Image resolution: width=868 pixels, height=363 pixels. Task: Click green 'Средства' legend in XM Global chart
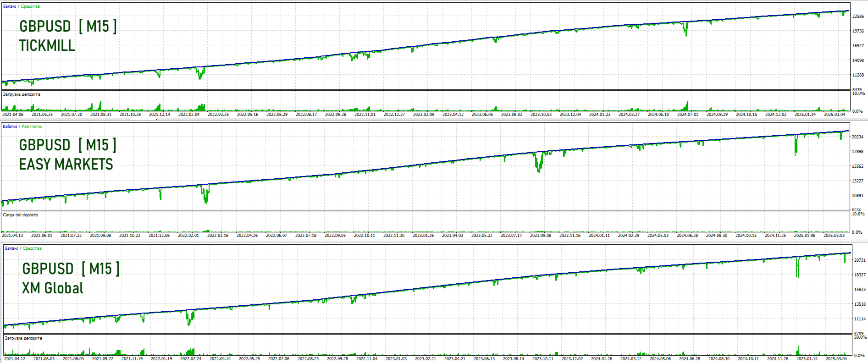pyautogui.click(x=32, y=248)
